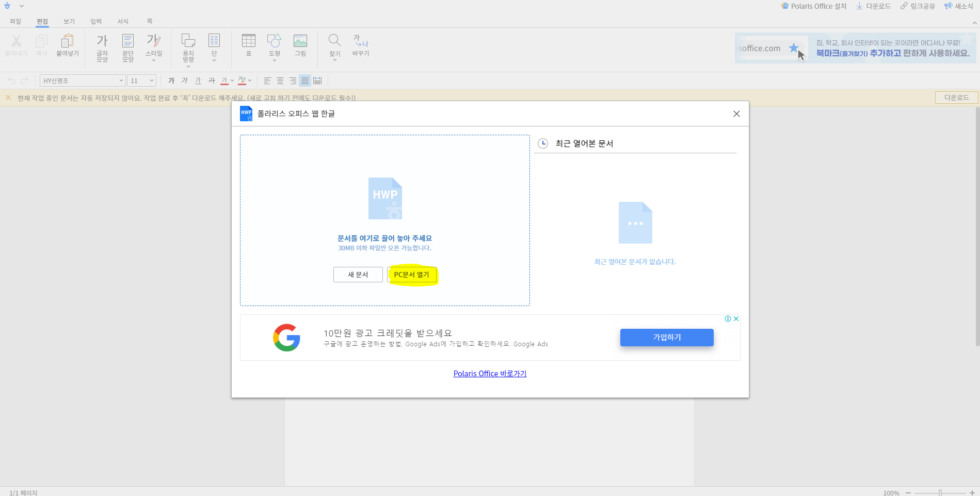Click the zoom slider handle in status bar
Image resolution: width=980 pixels, height=496 pixels.
click(940, 493)
